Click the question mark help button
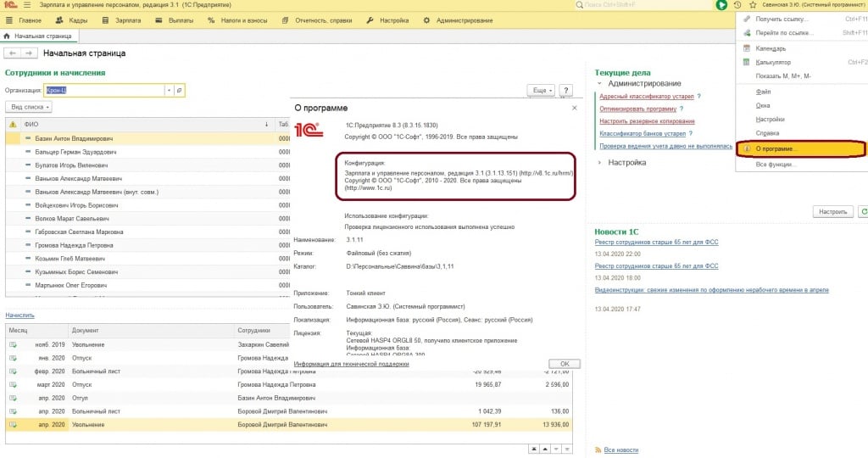 [565, 90]
